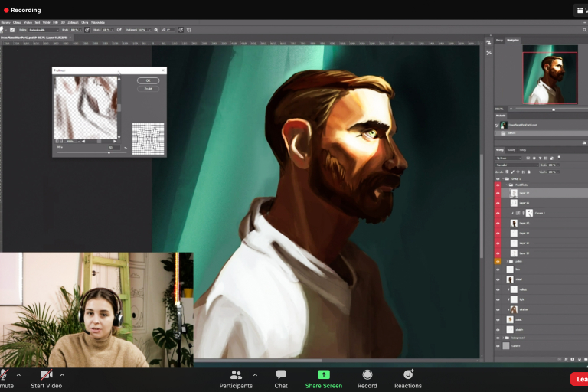Confirm the filter dialog with OK
The width and height of the screenshot is (588, 392).
pos(148,80)
